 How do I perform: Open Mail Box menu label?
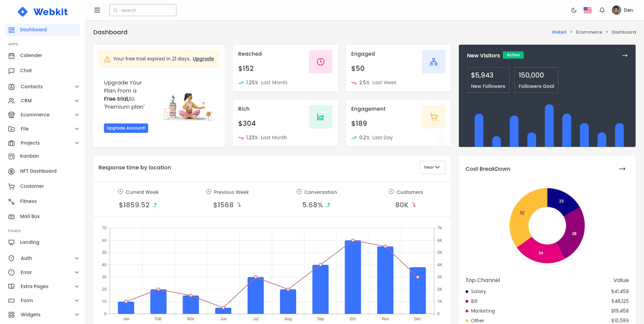click(30, 217)
